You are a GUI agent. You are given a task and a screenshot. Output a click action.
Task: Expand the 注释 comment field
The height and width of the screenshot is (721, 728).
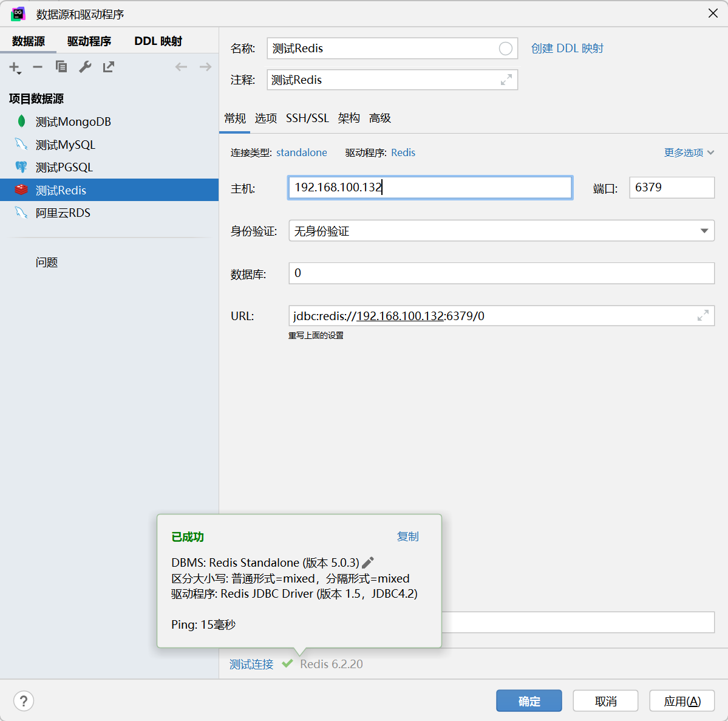506,80
